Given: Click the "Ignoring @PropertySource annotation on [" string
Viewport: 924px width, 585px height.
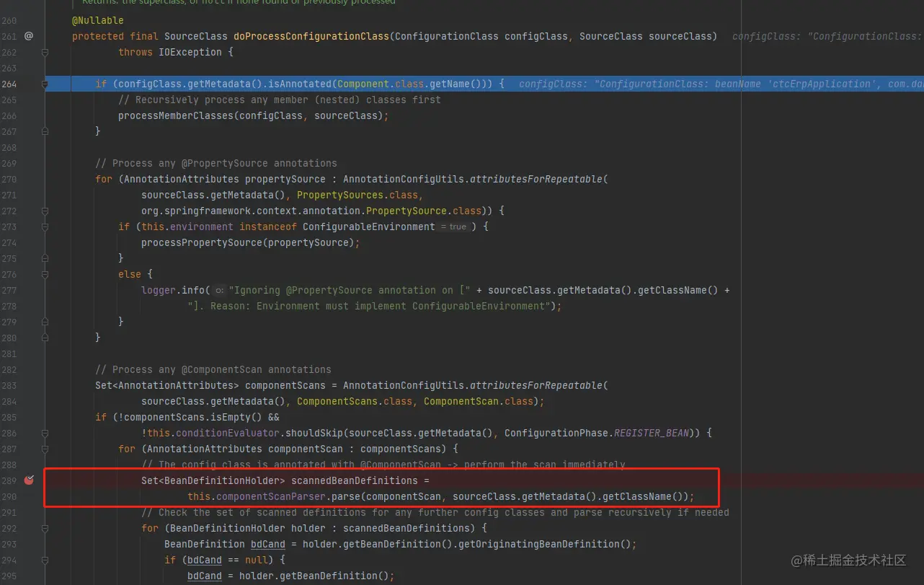Looking at the screenshot, I should pyautogui.click(x=350, y=290).
